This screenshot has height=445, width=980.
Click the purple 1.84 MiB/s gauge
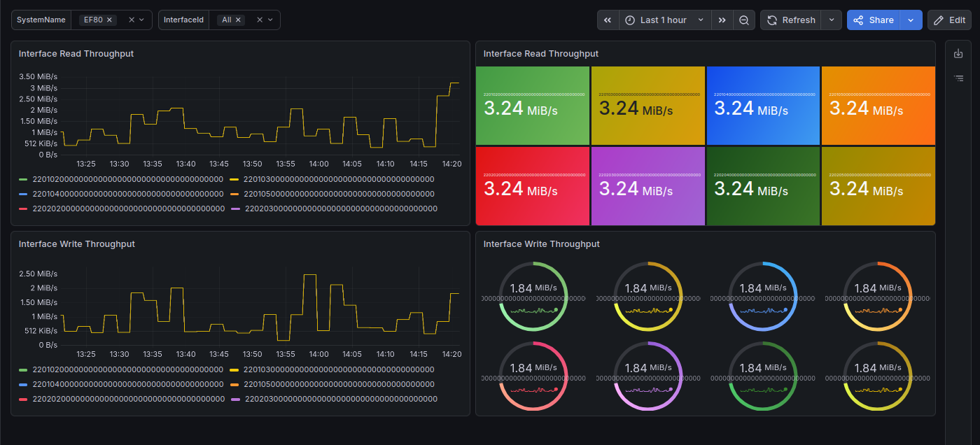pyautogui.click(x=648, y=376)
